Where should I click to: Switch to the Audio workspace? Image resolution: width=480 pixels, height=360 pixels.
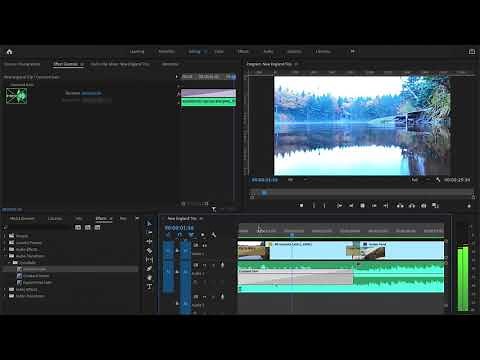268,51
